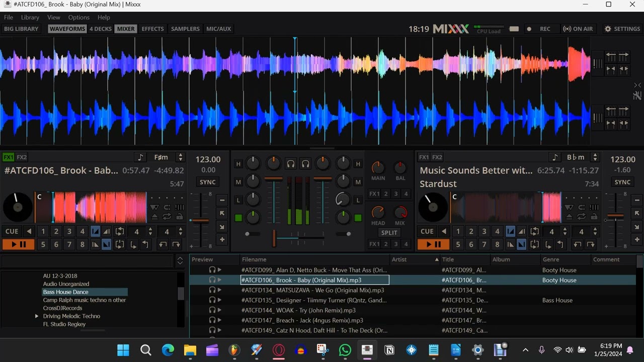The width and height of the screenshot is (644, 362).
Task: Activate beatloop icon on the Stardust deck
Action: point(534,231)
